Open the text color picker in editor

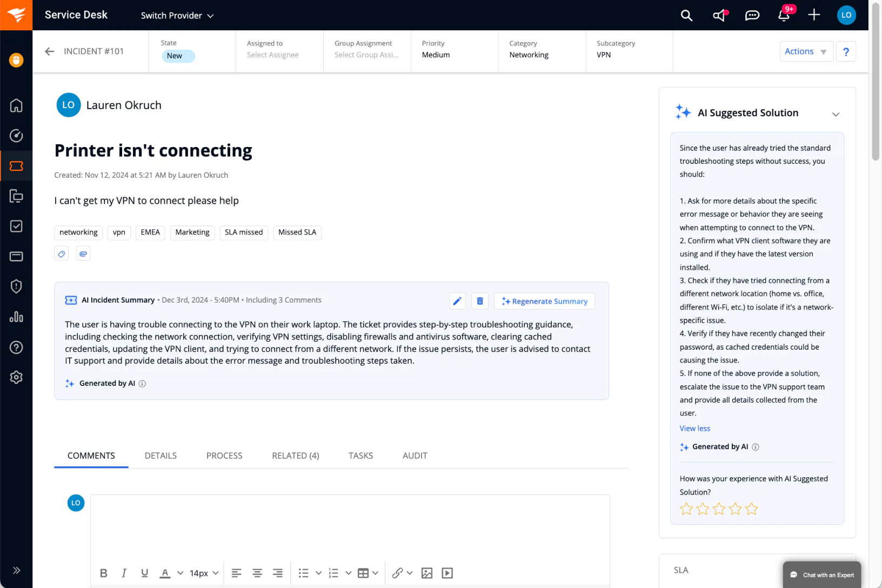click(x=165, y=573)
